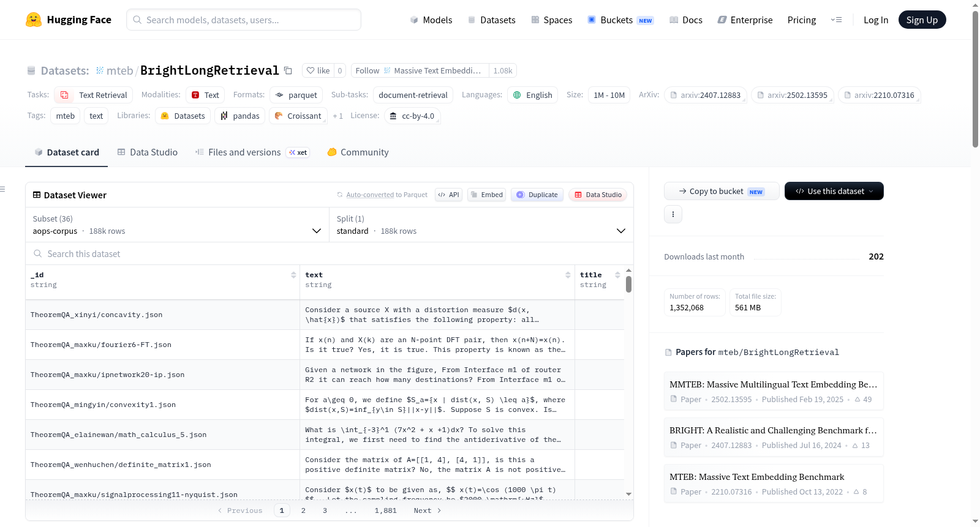Open Docs in navigation
The width and height of the screenshot is (980, 527).
tap(686, 20)
